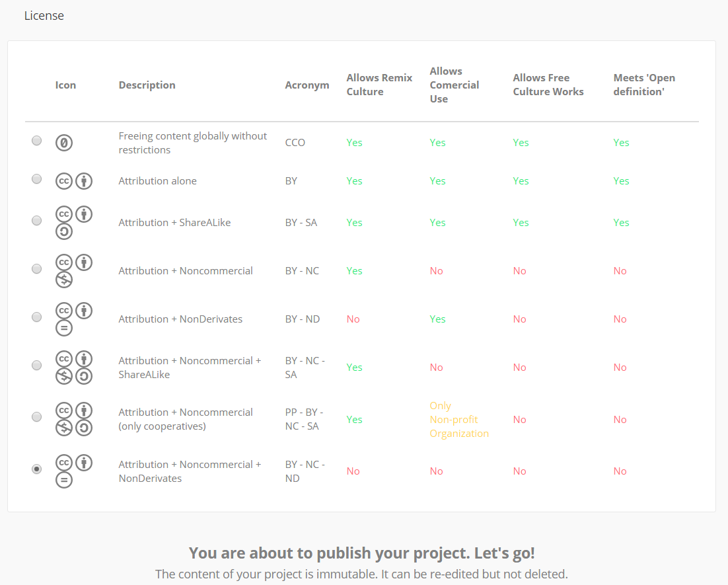Pick the only cooperatives license radio button
Screen dimensions: 728x585
pos(37,417)
